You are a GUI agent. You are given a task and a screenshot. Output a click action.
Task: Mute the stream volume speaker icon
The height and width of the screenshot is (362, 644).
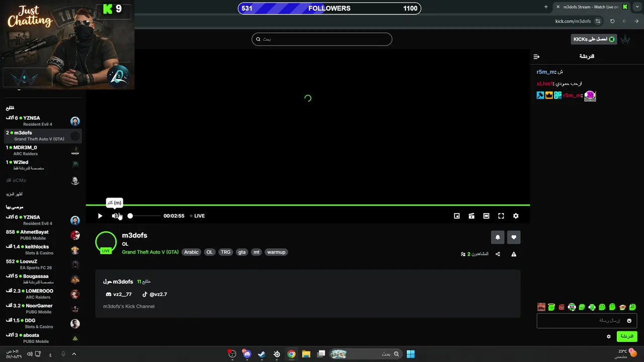point(115,216)
